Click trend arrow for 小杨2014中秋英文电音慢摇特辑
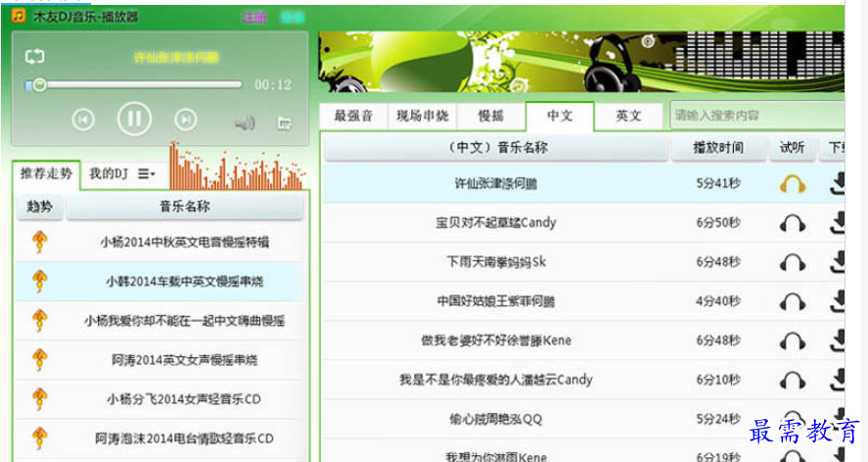 coord(39,242)
